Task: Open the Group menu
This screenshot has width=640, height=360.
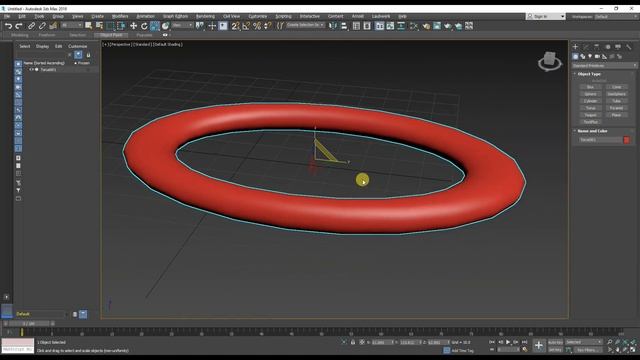Action: (58, 16)
